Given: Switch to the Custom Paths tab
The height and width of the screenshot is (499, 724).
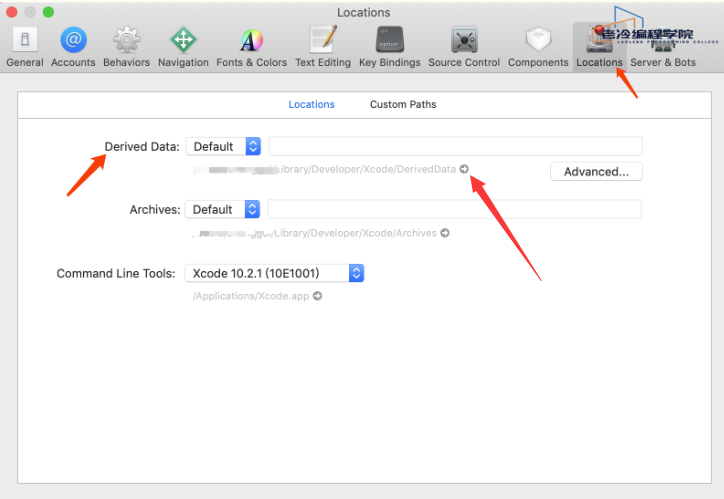Looking at the screenshot, I should [x=403, y=104].
